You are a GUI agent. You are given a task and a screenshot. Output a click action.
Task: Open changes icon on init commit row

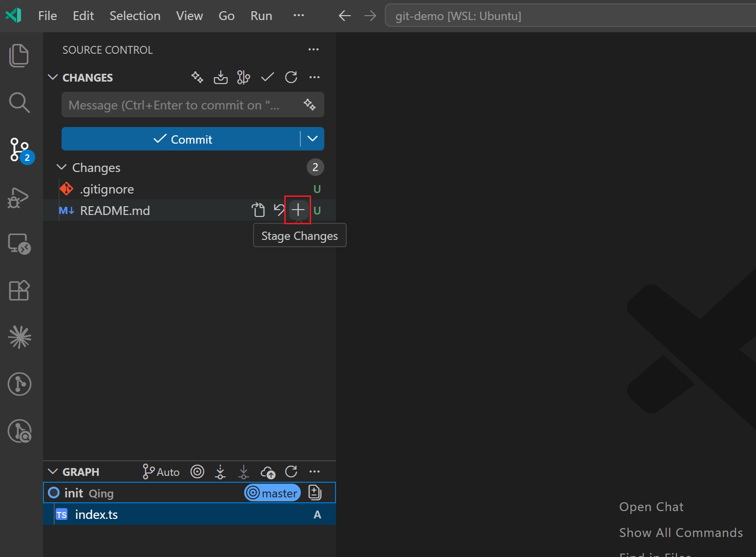tap(315, 493)
